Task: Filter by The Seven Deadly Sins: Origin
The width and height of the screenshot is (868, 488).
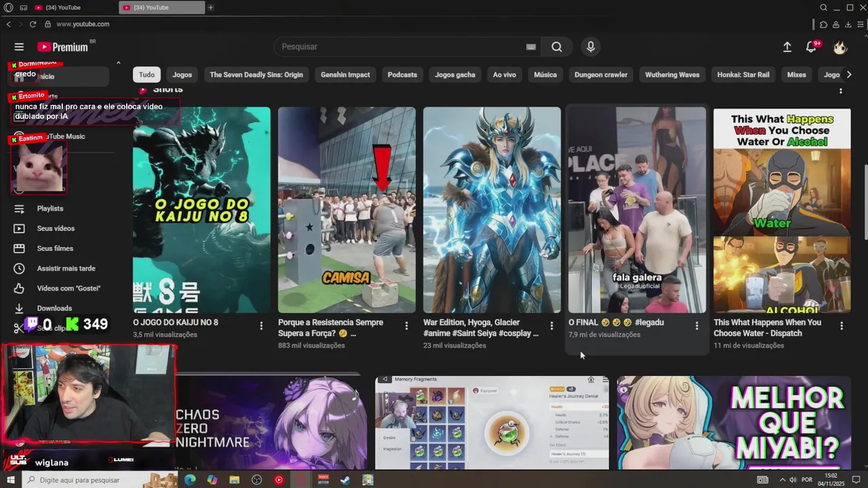Action: point(256,75)
